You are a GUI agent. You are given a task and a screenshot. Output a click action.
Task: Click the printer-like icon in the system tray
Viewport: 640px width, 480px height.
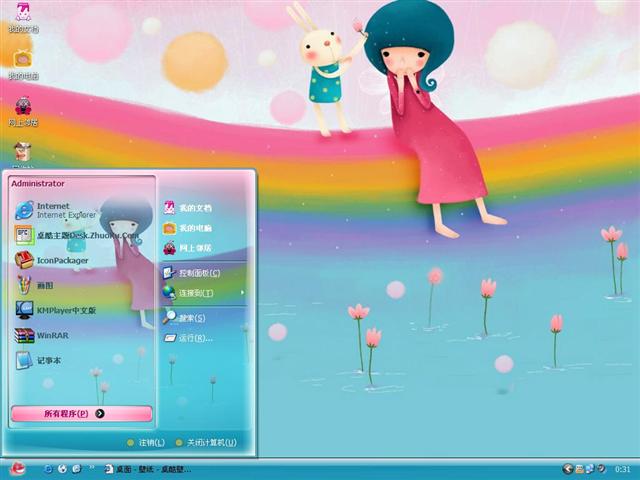pos(580,469)
